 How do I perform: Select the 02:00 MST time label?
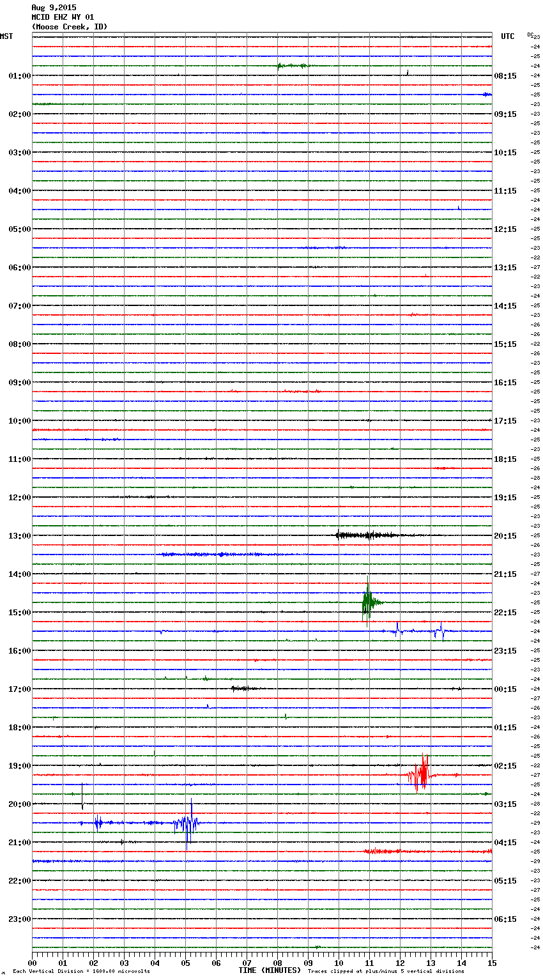click(x=20, y=114)
